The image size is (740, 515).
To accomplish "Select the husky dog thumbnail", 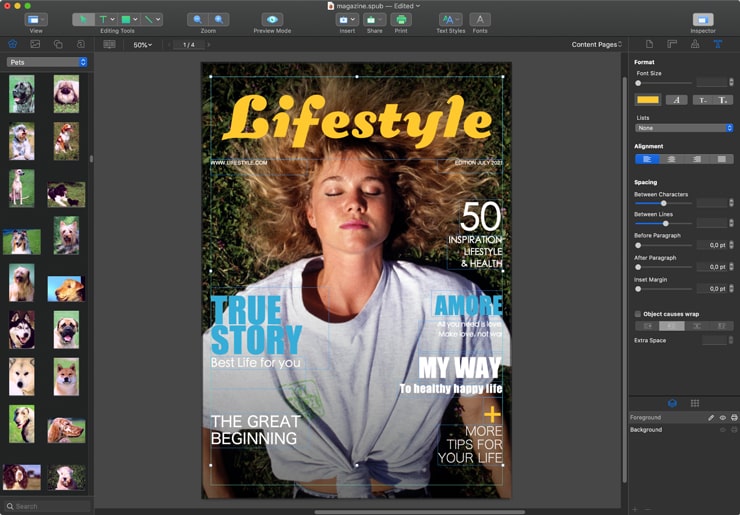I will 22,329.
